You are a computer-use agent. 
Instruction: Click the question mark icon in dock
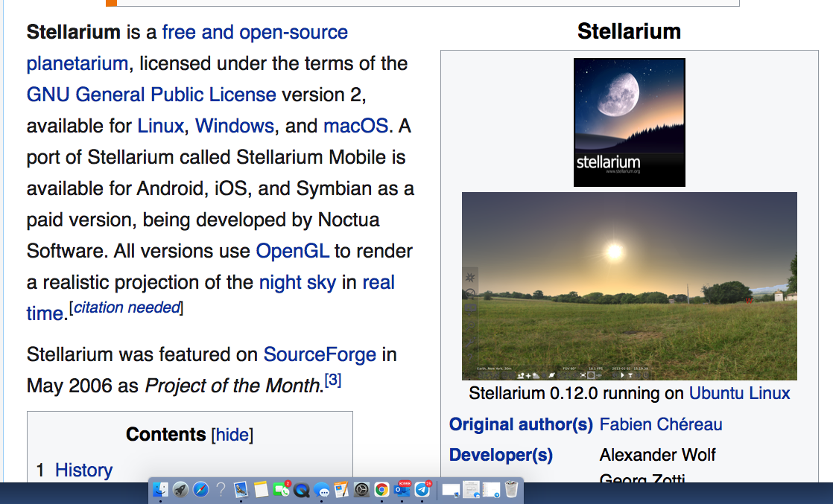point(221,489)
